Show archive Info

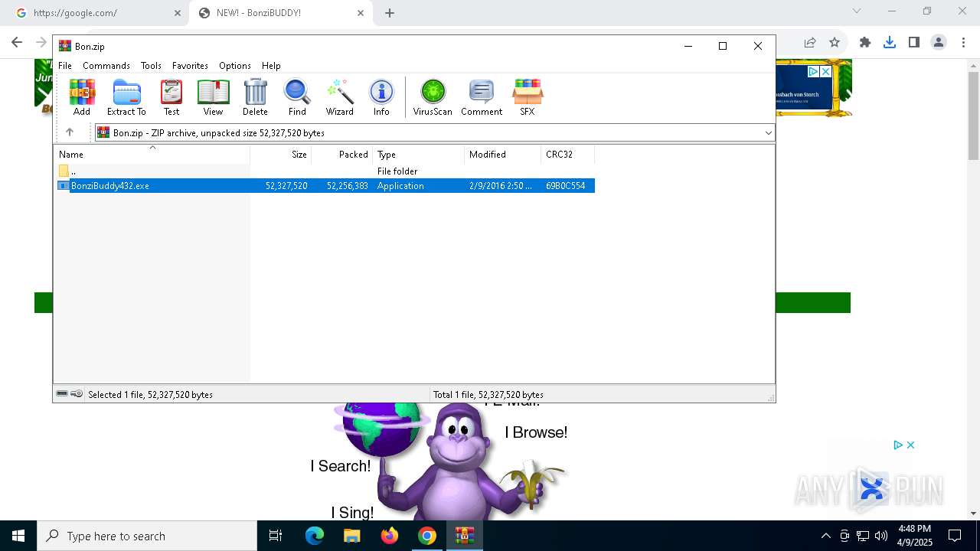point(381,97)
